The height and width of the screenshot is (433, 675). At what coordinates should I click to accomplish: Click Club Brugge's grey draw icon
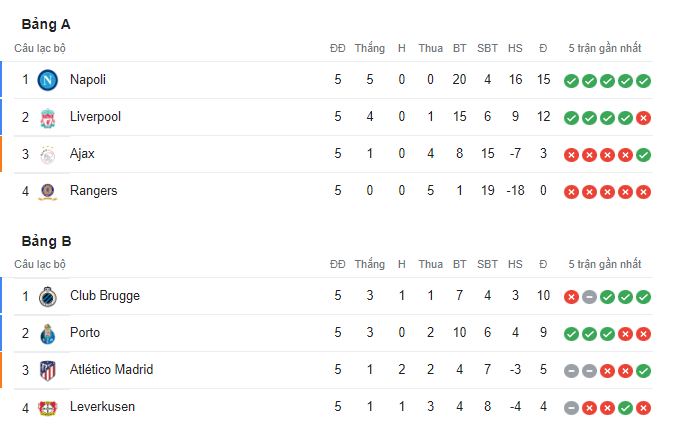click(x=589, y=297)
